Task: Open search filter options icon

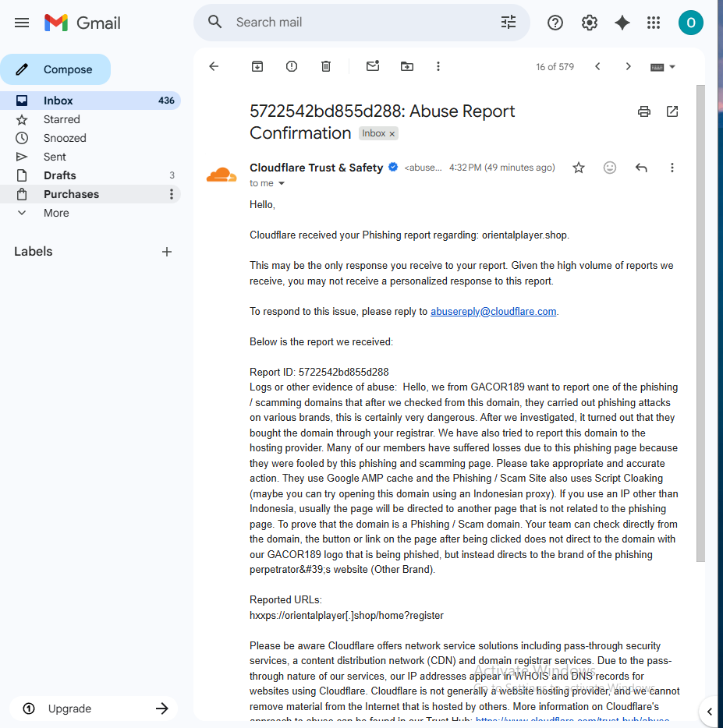Action: point(509,22)
